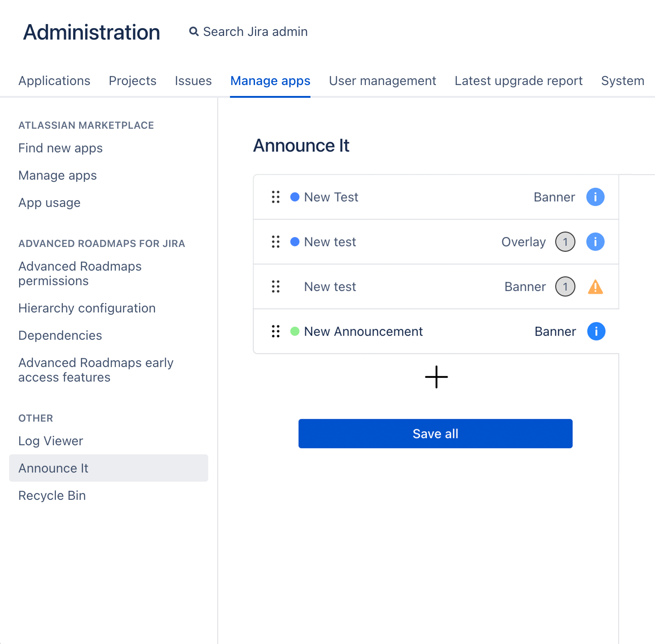Screen dimensions: 655x644
Task: Click the info icon for New Test banner
Action: pos(595,197)
